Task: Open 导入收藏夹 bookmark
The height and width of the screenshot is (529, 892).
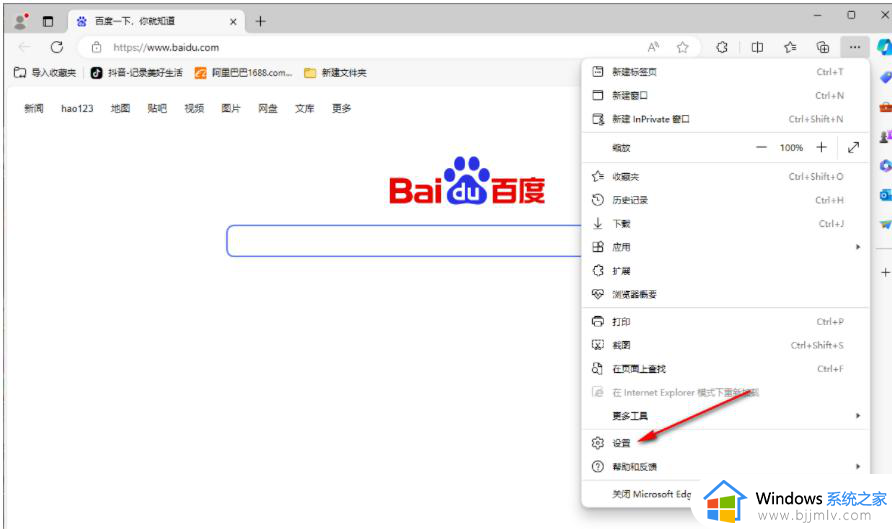Action: coord(45,72)
